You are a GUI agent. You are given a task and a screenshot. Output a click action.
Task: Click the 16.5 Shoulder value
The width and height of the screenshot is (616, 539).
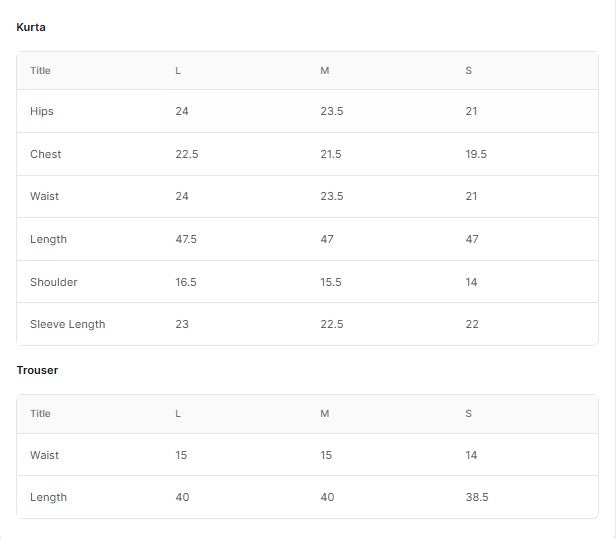pyautogui.click(x=186, y=282)
